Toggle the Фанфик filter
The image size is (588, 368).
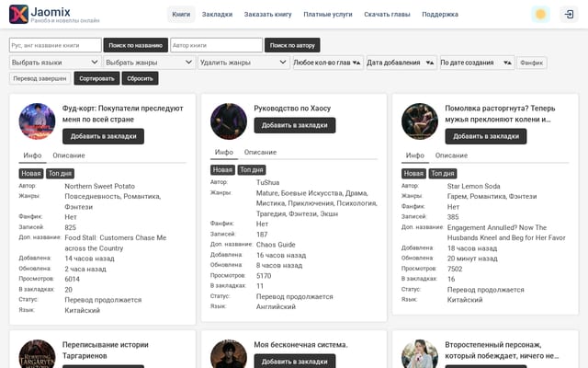532,63
